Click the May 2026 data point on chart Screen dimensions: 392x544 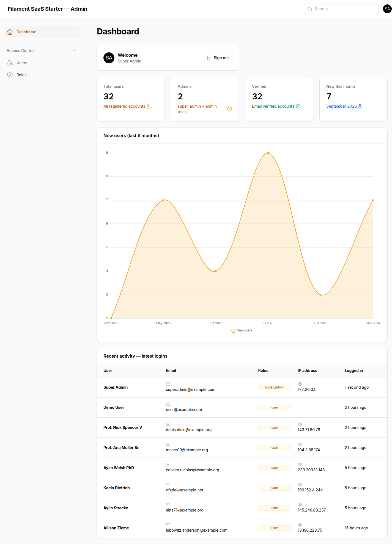tap(163, 200)
